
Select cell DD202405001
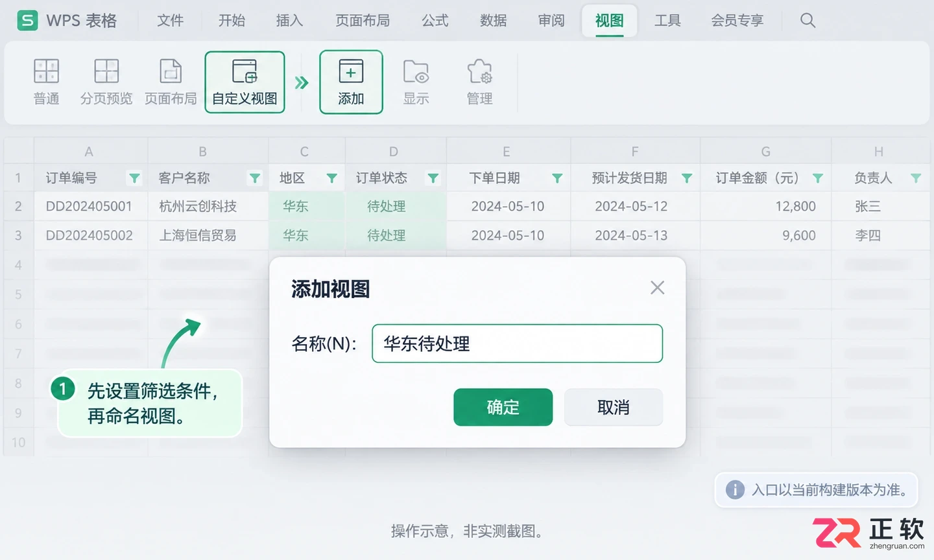pyautogui.click(x=91, y=206)
